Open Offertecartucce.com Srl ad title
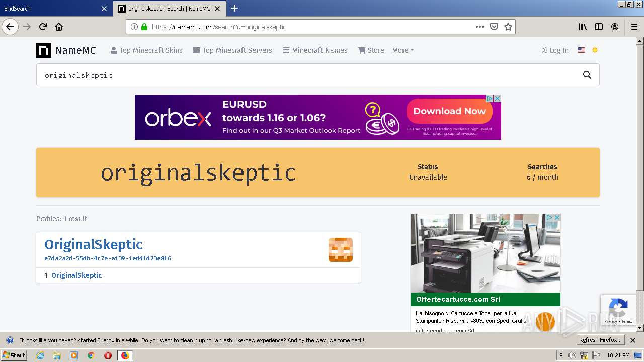644x362 pixels. pyautogui.click(x=458, y=299)
